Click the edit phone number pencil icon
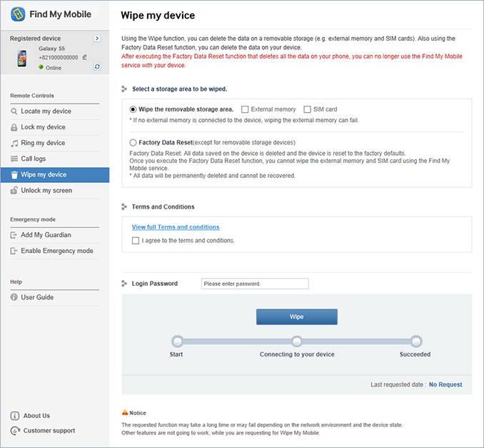The height and width of the screenshot is (448, 484). coord(85,57)
